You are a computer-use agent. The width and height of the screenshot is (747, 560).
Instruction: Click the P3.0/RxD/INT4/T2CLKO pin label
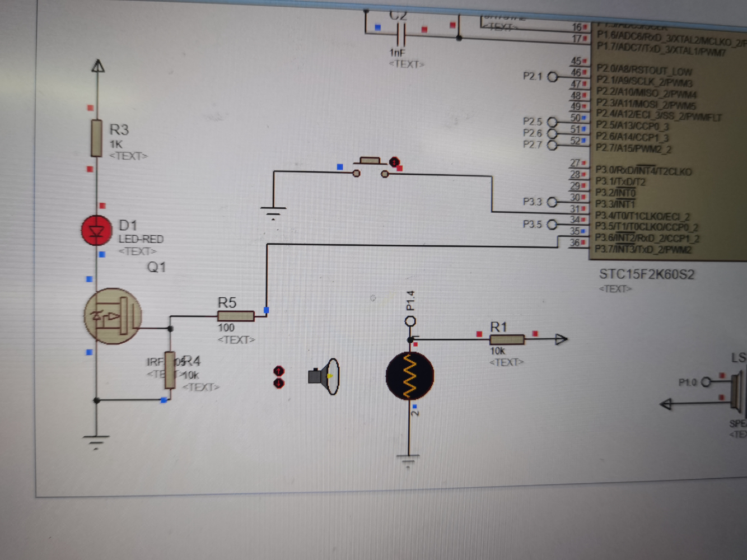pyautogui.click(x=643, y=171)
